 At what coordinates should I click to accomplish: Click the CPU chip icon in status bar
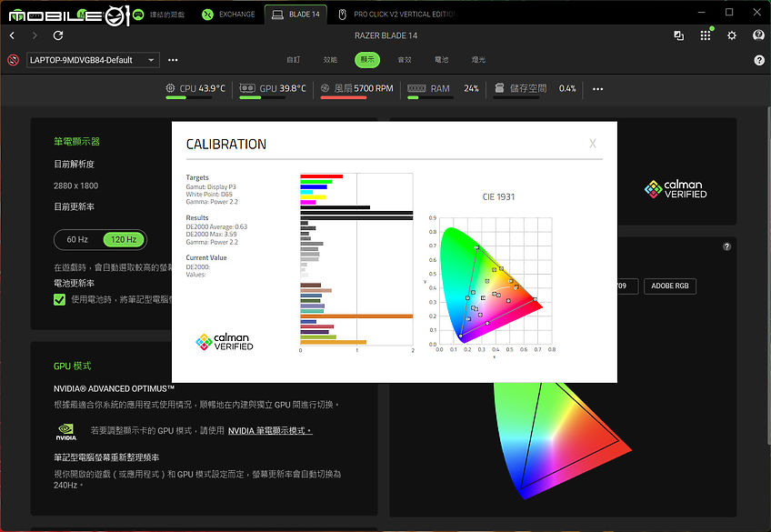pos(170,88)
